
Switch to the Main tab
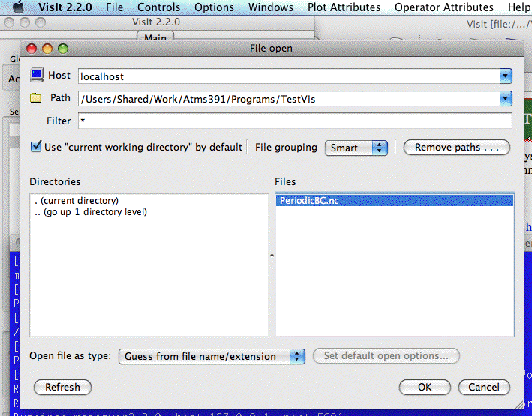pyautogui.click(x=155, y=37)
